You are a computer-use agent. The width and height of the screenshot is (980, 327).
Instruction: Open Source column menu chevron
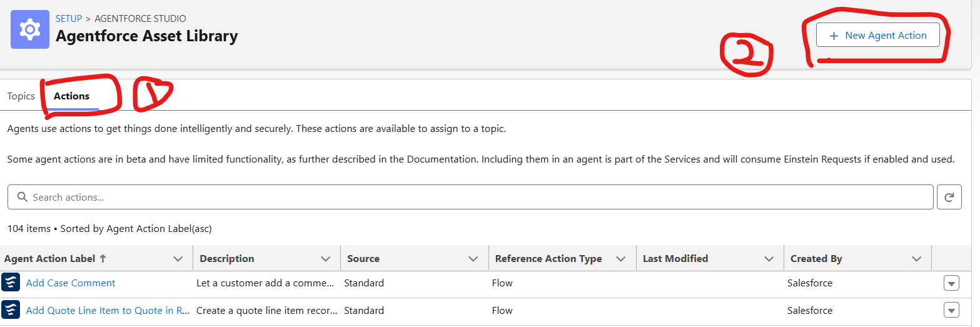pos(473,259)
